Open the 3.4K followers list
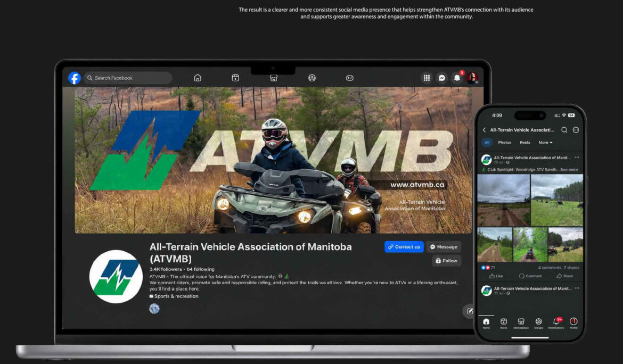This screenshot has width=623, height=364. click(x=165, y=269)
